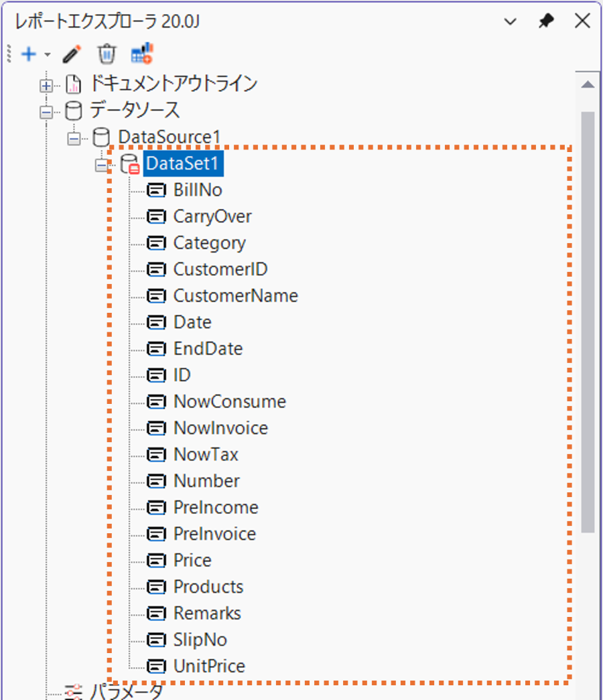
Task: Collapse the DataSource1 node
Action: 73,138
